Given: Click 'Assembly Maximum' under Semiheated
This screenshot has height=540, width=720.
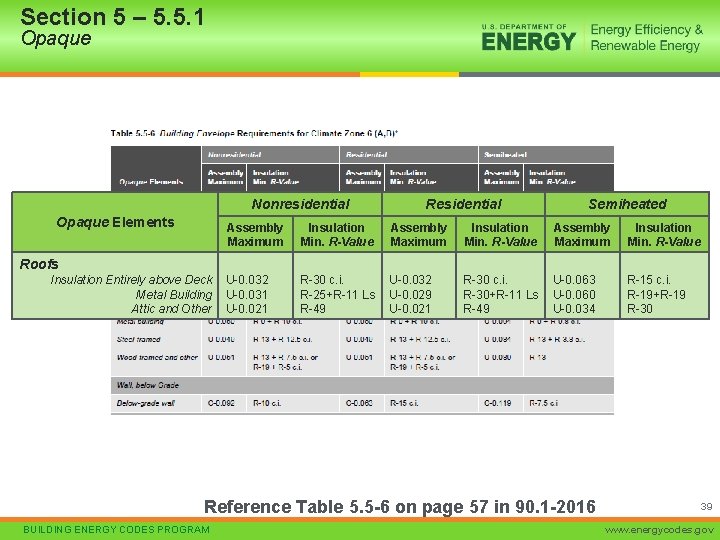Looking at the screenshot, I should (582, 234).
